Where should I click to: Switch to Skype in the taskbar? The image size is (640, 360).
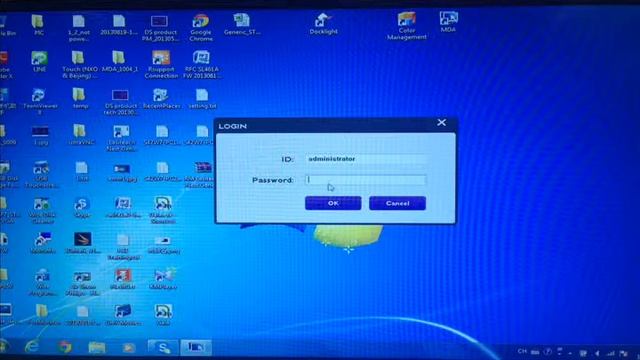pos(163,347)
